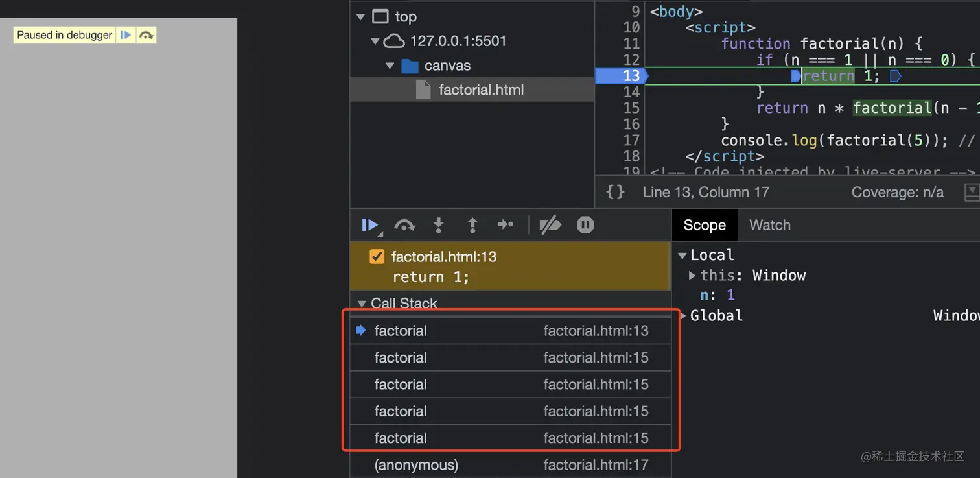Uncheck the factorial.html:13 breakpoint checkbox
Image resolution: width=980 pixels, height=478 pixels.
point(377,257)
